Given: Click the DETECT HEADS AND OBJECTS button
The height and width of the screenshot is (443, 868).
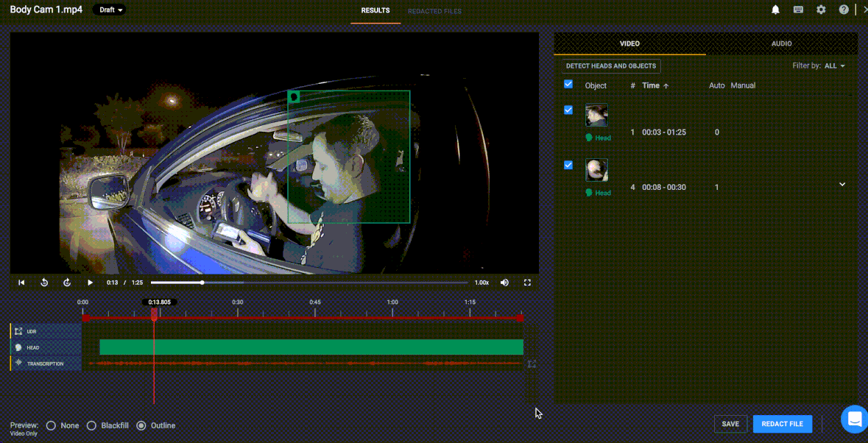Looking at the screenshot, I should point(611,65).
